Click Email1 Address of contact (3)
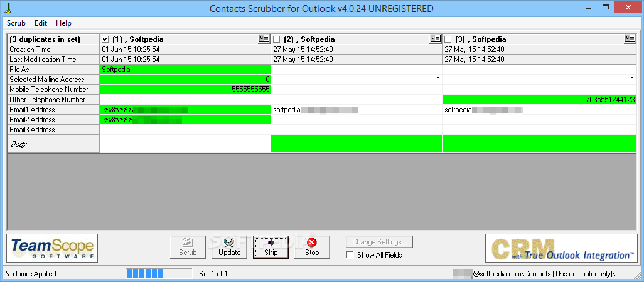Viewport: 644px width, 282px height. coord(539,110)
